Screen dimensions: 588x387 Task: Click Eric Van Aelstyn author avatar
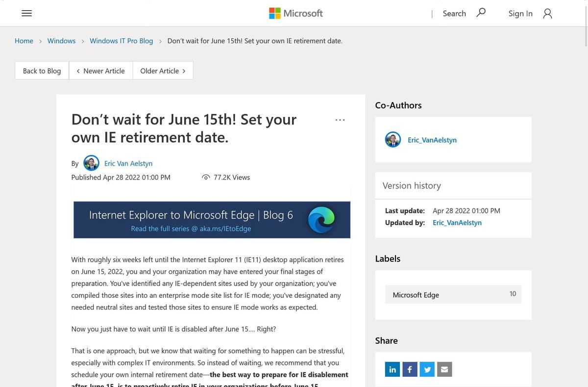(x=91, y=163)
